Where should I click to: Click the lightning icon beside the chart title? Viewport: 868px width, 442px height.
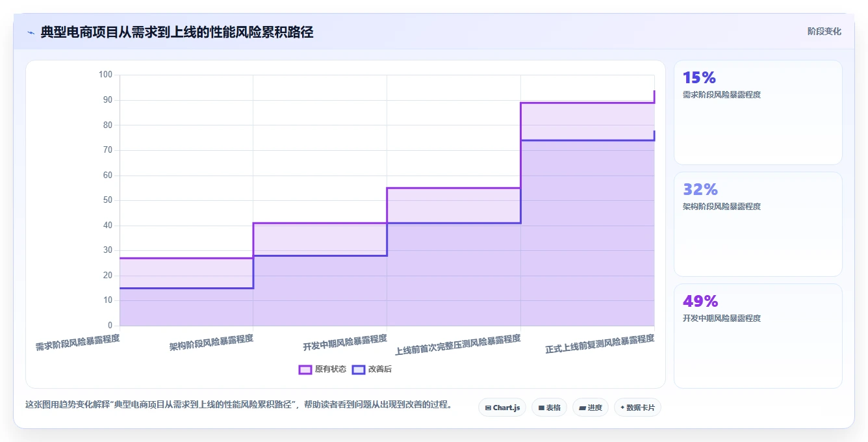(x=31, y=32)
